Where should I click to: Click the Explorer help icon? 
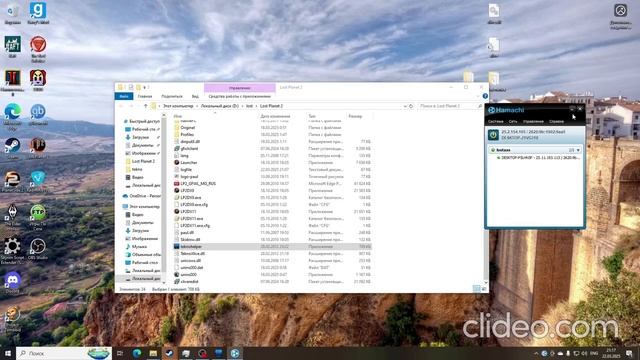tap(485, 96)
